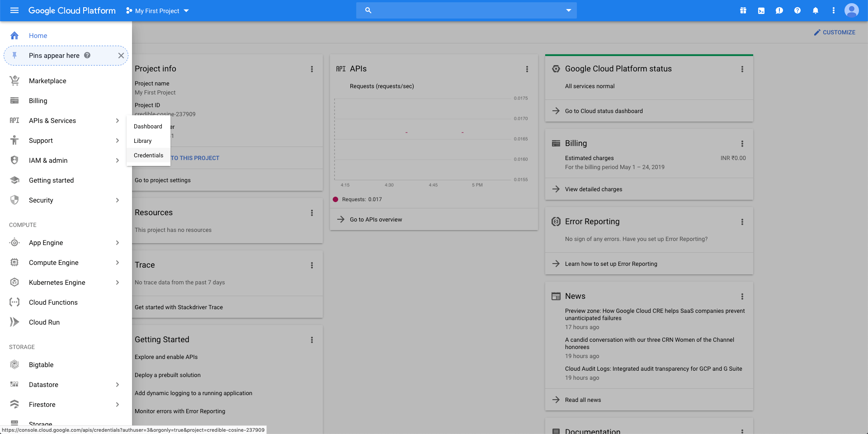Open the hamburger navigation menu
This screenshot has width=868, height=434.
pyautogui.click(x=14, y=10)
